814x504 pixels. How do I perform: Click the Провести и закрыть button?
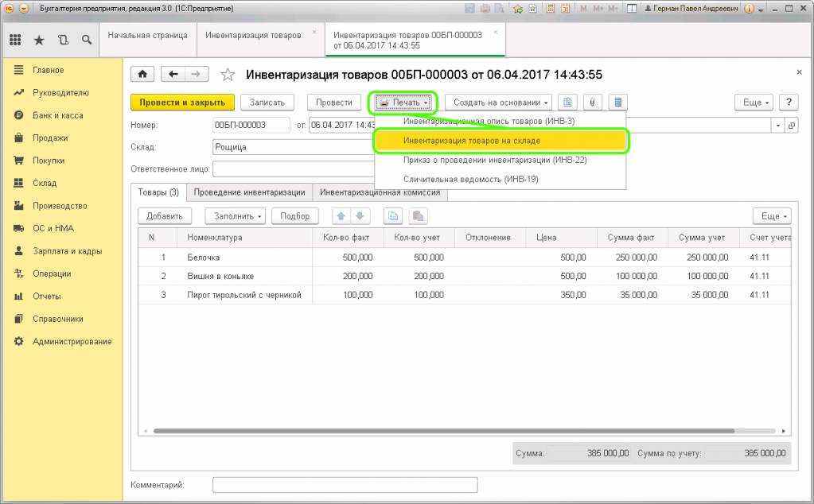point(182,103)
